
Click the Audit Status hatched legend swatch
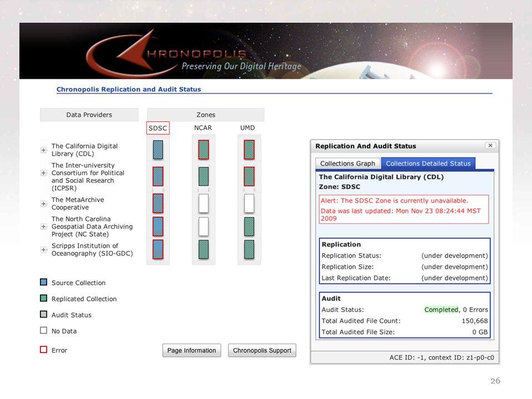click(x=43, y=314)
